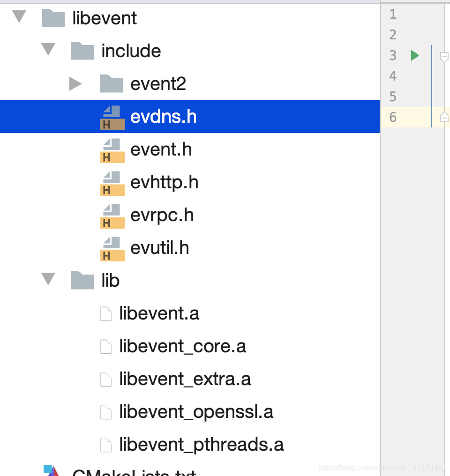Open the evrpc.h file
Viewport: 450px width, 476px height.
click(162, 216)
